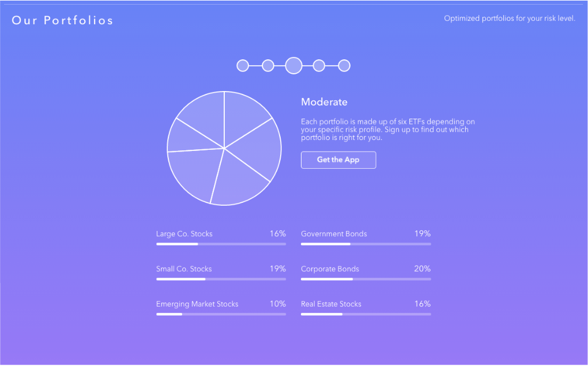Select the second risk level dot

[x=267, y=66]
